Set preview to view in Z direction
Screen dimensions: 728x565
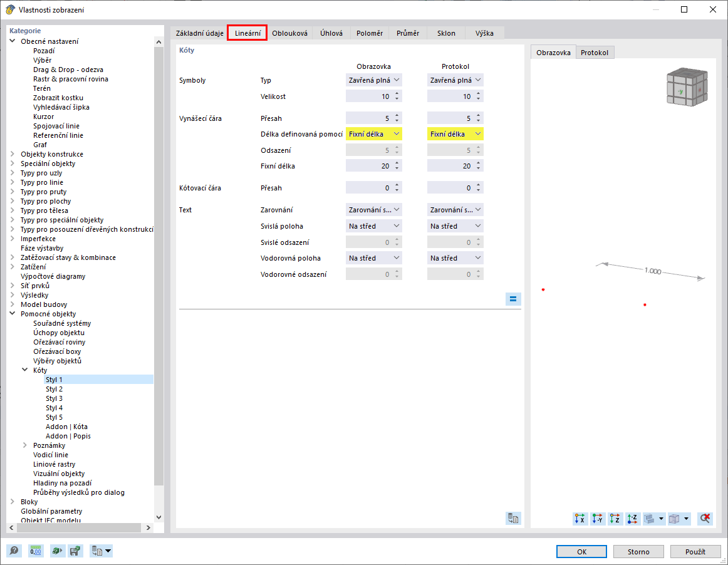[615, 519]
